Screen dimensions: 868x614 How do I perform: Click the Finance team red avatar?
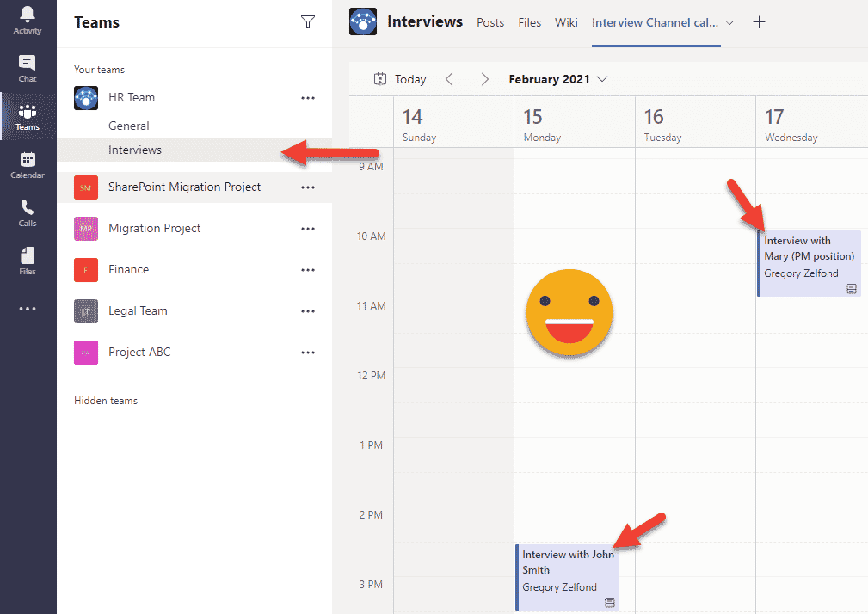[86, 270]
